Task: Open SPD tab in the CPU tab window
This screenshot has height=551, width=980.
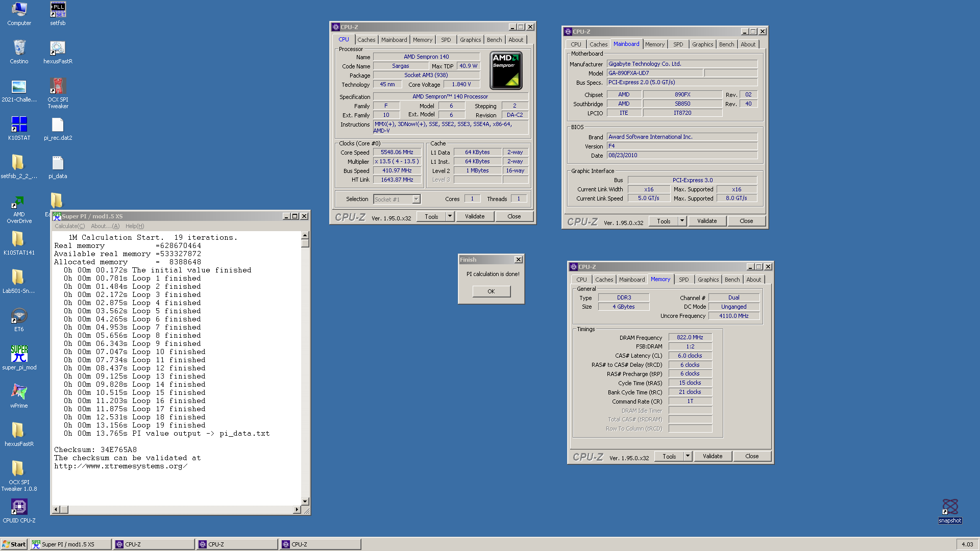Action: (446, 40)
